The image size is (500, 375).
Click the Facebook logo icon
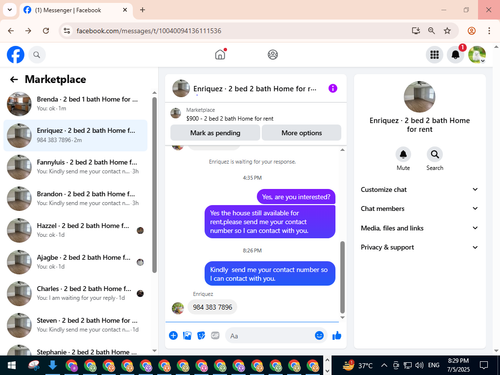(16, 55)
